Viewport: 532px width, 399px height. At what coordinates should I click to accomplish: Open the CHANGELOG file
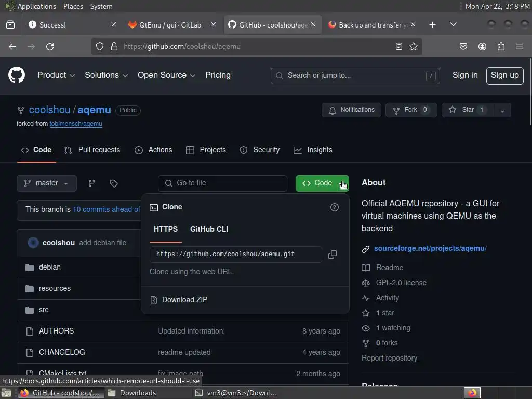click(62, 352)
